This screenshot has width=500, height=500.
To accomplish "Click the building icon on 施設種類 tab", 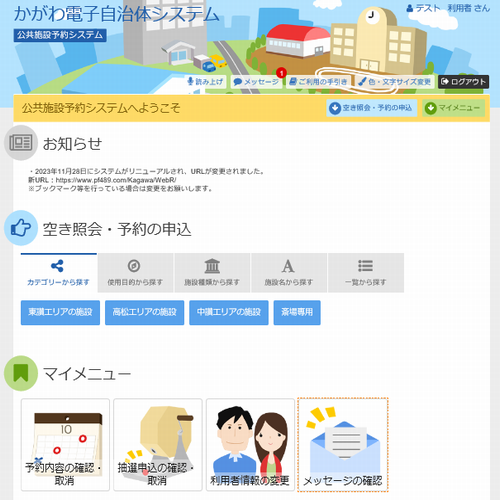I will point(212,266).
